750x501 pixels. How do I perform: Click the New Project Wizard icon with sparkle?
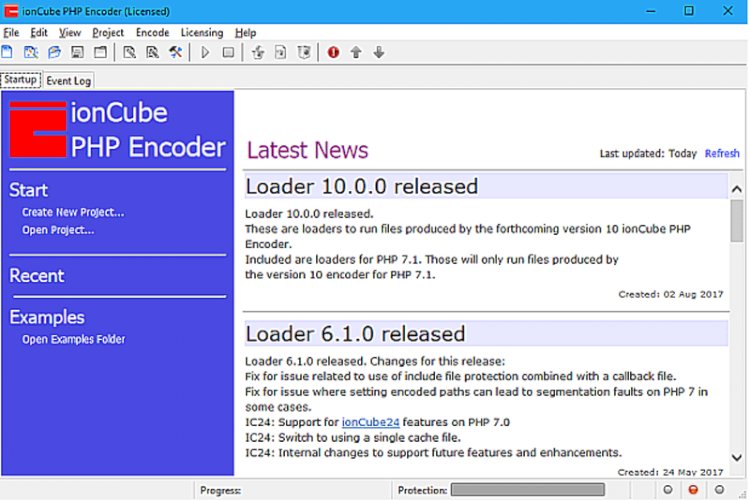[x=31, y=52]
